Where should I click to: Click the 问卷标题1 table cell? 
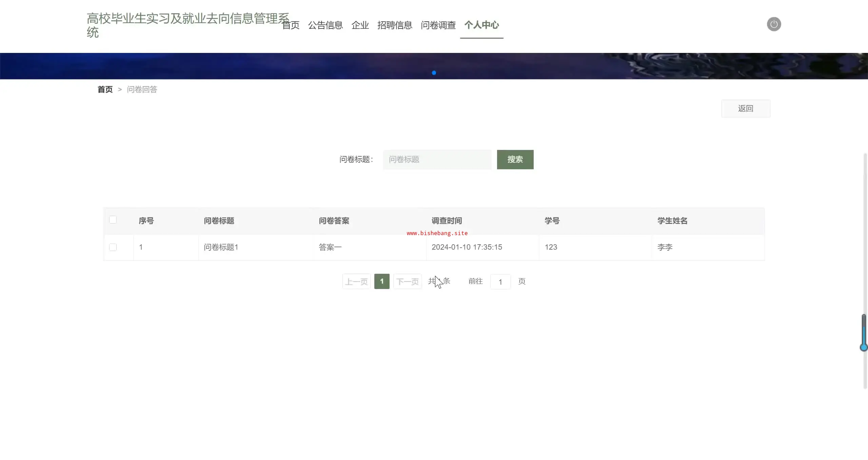[221, 247]
